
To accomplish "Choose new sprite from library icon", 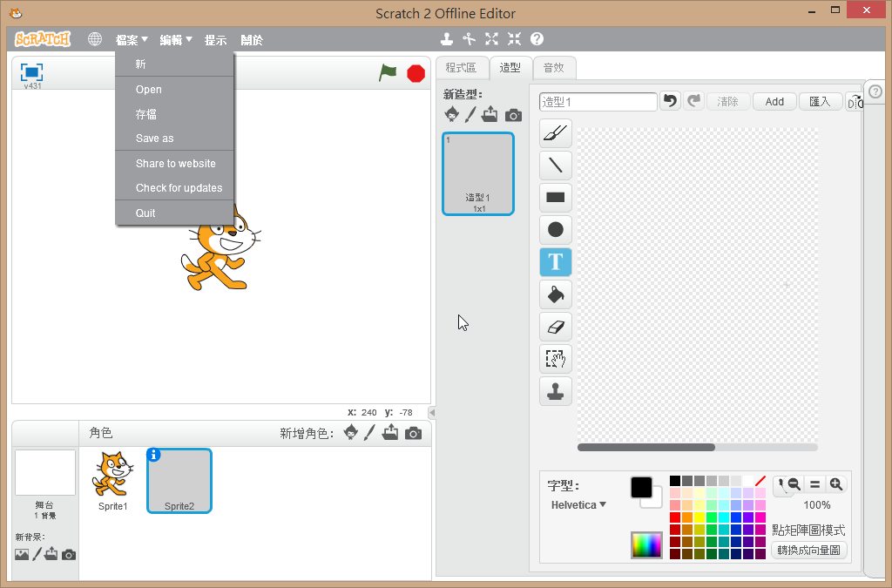I will coord(351,433).
